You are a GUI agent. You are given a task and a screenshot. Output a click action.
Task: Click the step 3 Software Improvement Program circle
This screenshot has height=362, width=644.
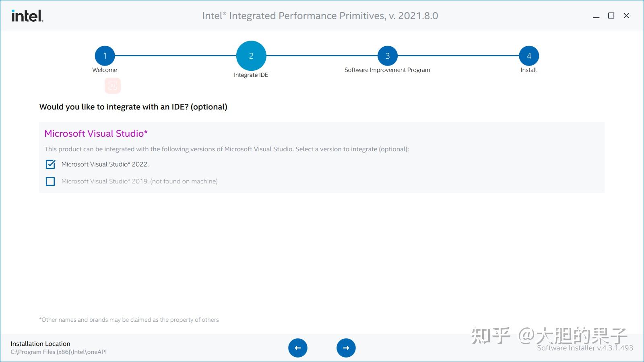(x=387, y=56)
